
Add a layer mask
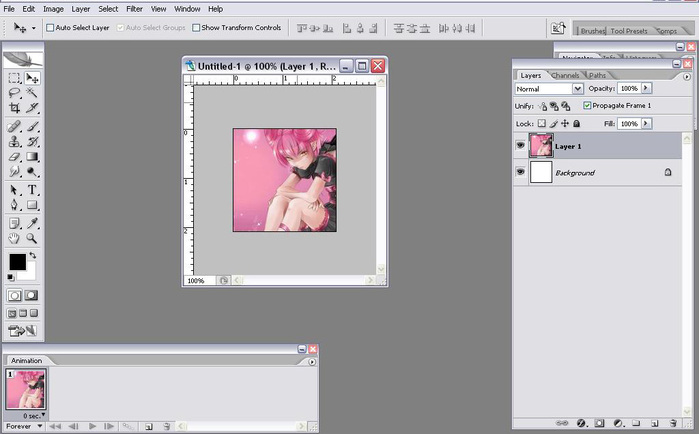click(600, 423)
